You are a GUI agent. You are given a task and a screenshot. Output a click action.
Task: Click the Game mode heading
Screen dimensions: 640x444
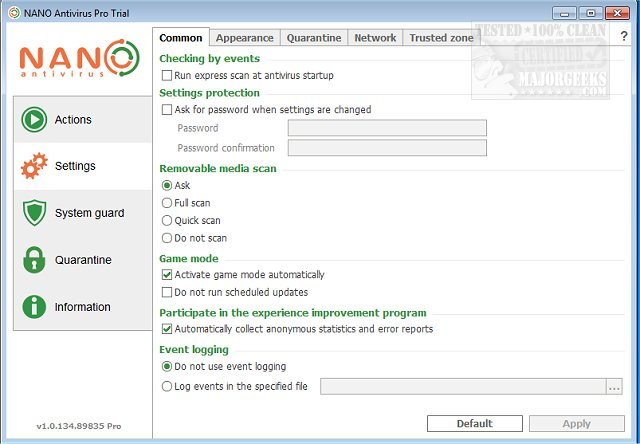189,258
